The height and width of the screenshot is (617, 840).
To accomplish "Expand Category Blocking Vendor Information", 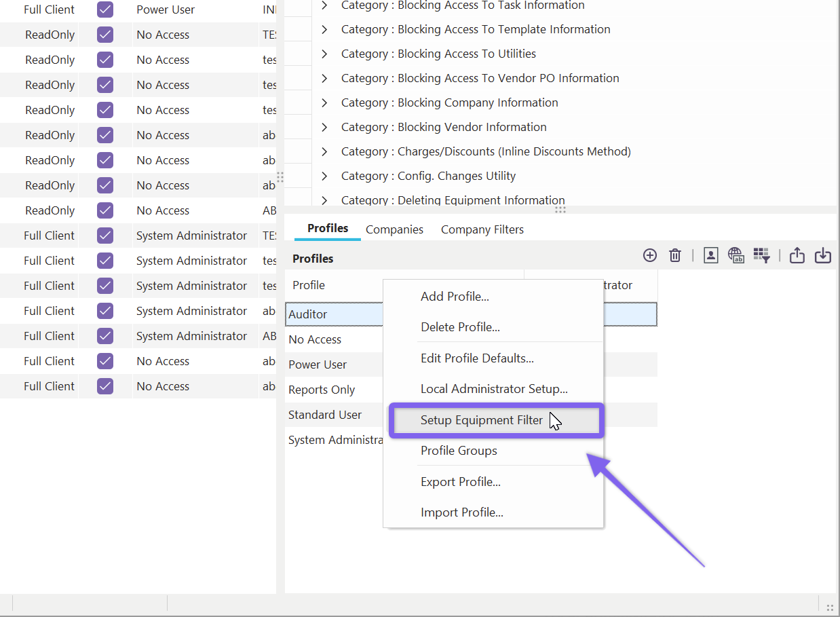I will [x=324, y=127].
